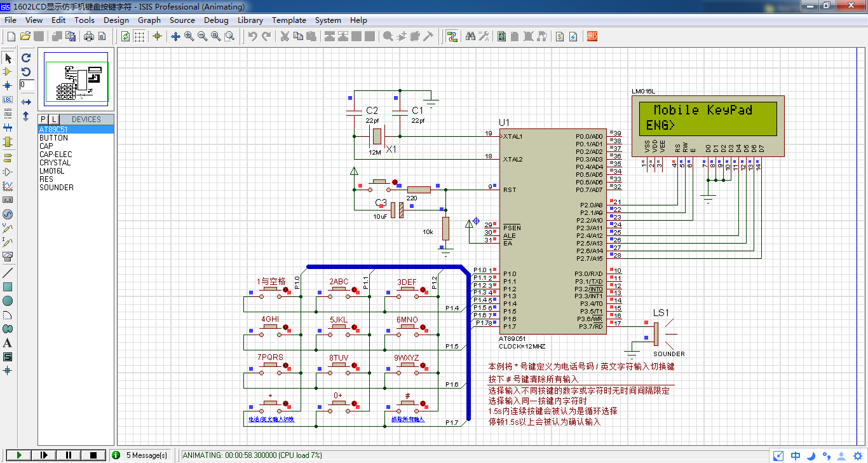The height and width of the screenshot is (463, 868).
Task: Select the Graph mode tool
Action: (8, 186)
